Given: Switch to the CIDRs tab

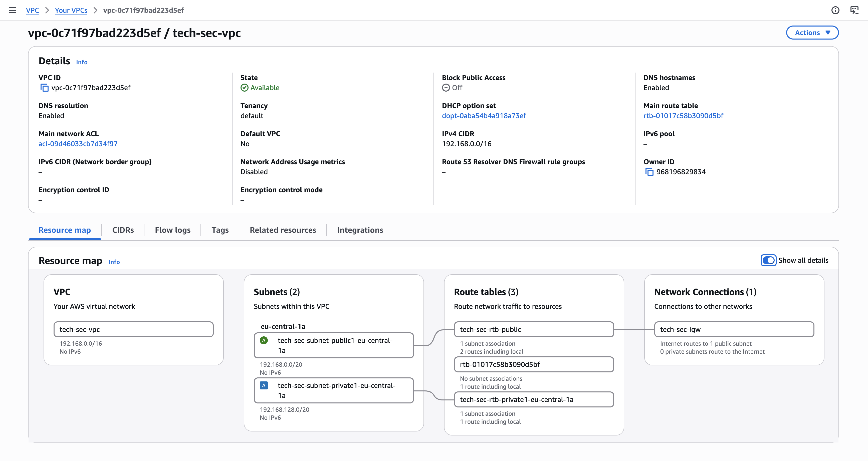Looking at the screenshot, I should (x=123, y=230).
